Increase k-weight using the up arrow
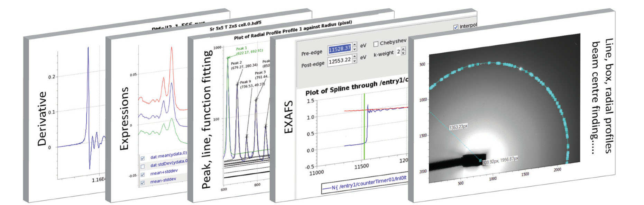The image size is (644, 205). tap(403, 49)
